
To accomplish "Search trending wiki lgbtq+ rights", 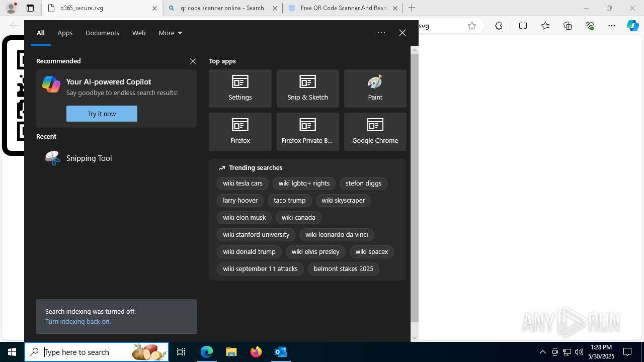I will tap(304, 184).
